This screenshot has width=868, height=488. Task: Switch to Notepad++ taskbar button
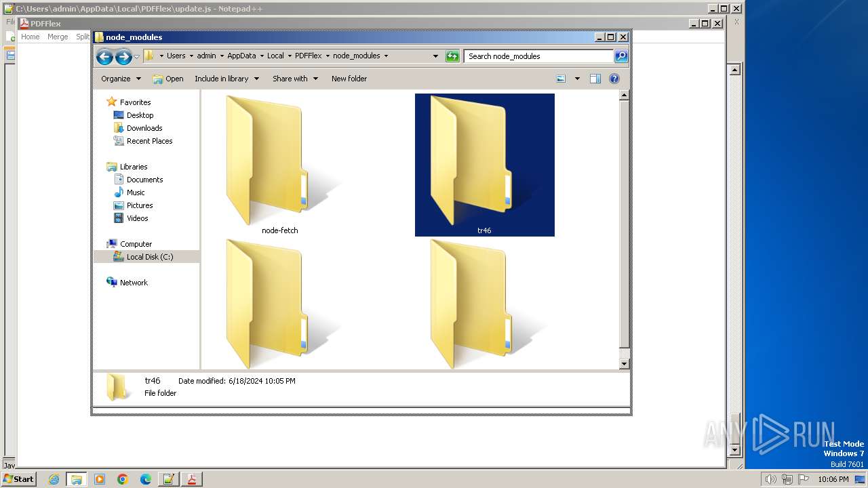pyautogui.click(x=169, y=479)
